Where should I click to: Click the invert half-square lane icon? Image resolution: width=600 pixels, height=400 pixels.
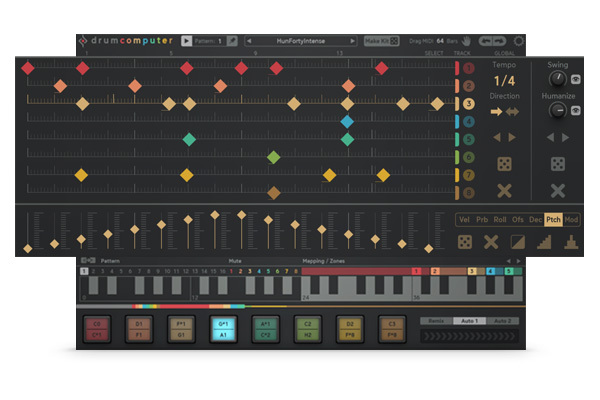click(x=518, y=242)
